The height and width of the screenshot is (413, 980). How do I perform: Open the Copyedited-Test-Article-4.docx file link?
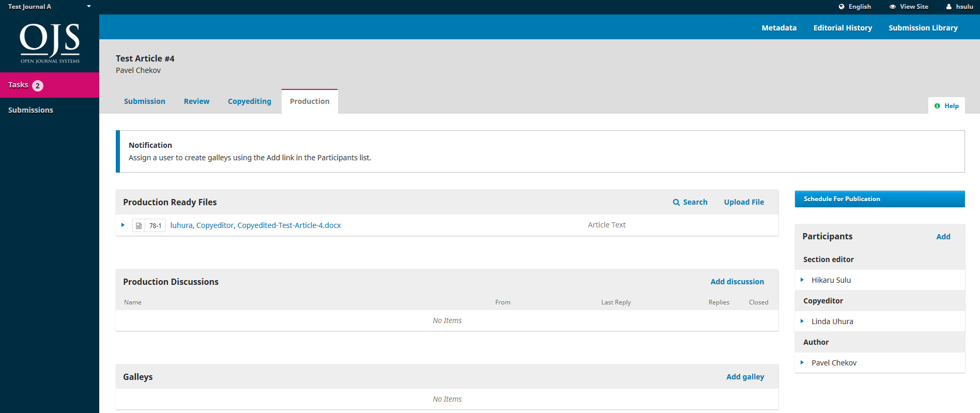255,225
